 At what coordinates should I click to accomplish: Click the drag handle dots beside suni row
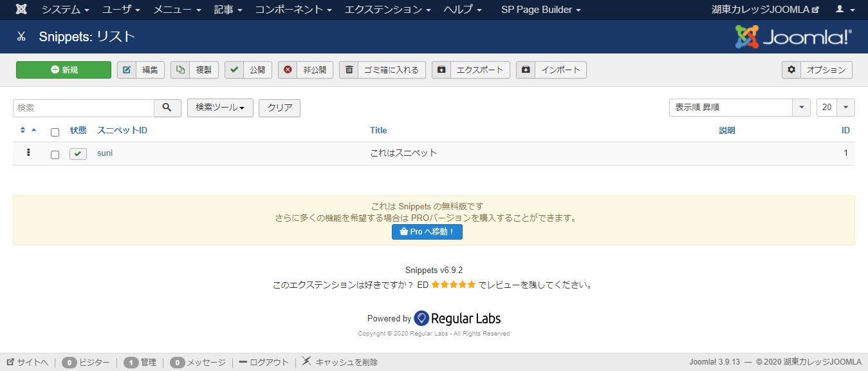(28, 153)
